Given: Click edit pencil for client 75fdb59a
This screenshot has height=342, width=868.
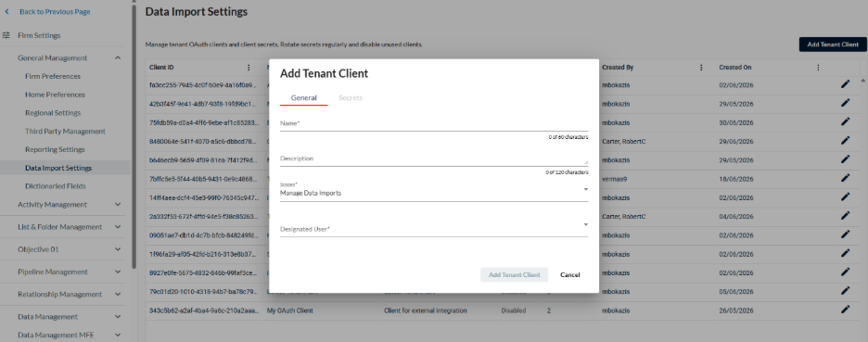Looking at the screenshot, I should (x=845, y=121).
